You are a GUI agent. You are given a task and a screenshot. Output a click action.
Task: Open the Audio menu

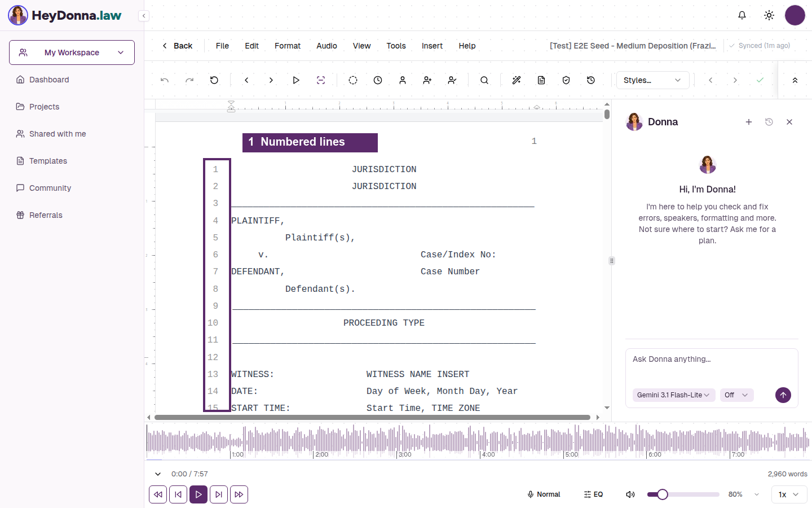(x=326, y=46)
